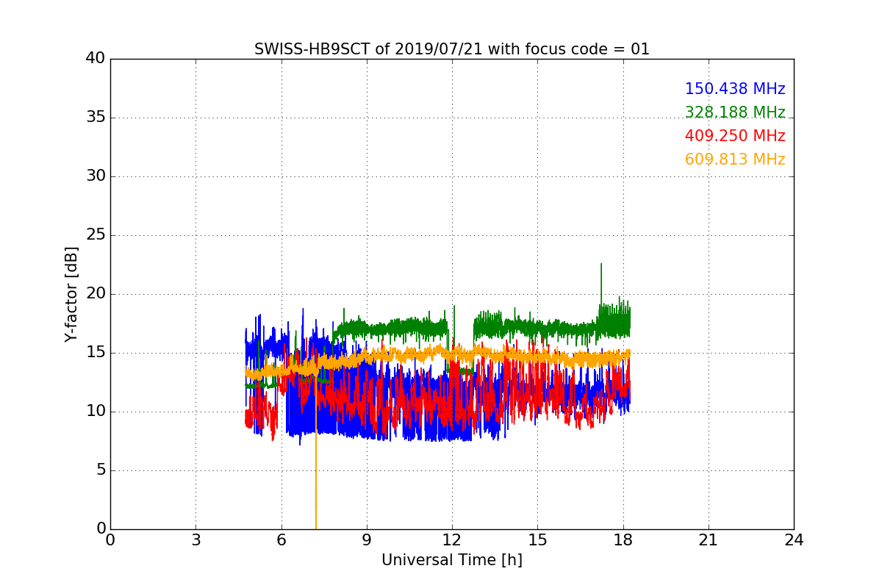Click the orange vertical drop line to zero
This screenshot has height=588, width=882.
316,448
